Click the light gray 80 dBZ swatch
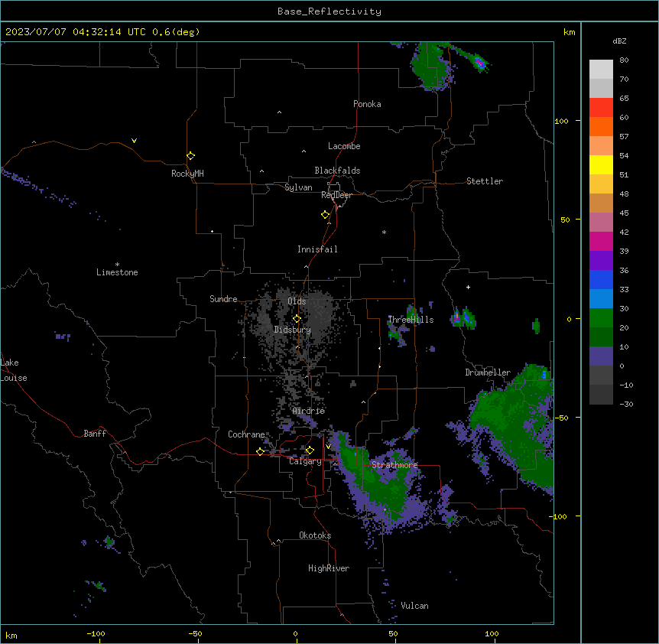Viewport: 659px width, 644px height. click(x=601, y=70)
